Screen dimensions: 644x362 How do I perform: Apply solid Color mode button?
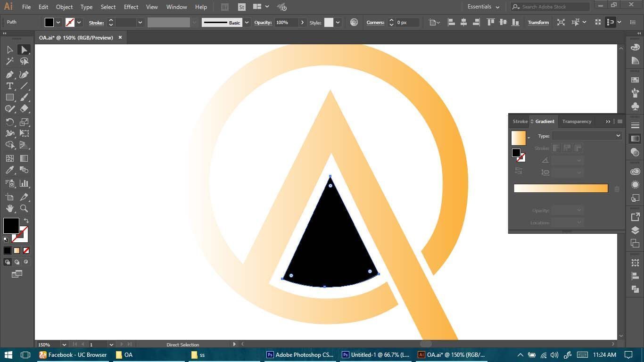tap(7, 250)
